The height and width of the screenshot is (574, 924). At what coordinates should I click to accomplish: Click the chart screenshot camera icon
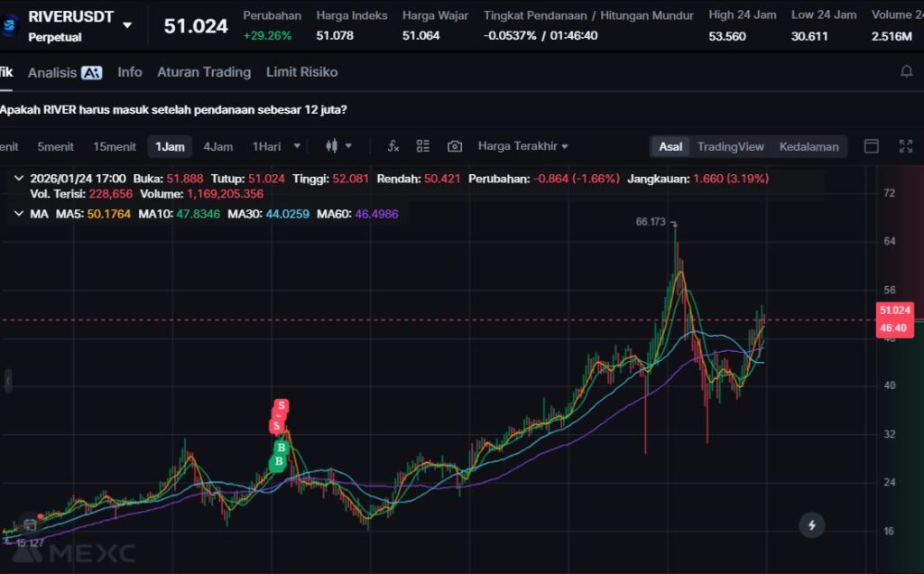pyautogui.click(x=455, y=146)
